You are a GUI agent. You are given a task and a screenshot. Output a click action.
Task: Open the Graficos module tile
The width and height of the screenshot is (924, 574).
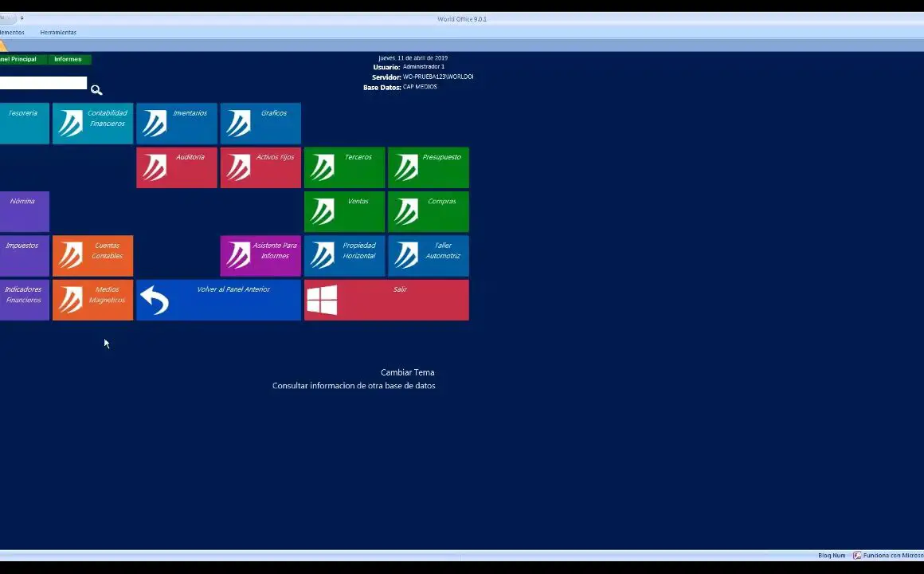(x=260, y=124)
